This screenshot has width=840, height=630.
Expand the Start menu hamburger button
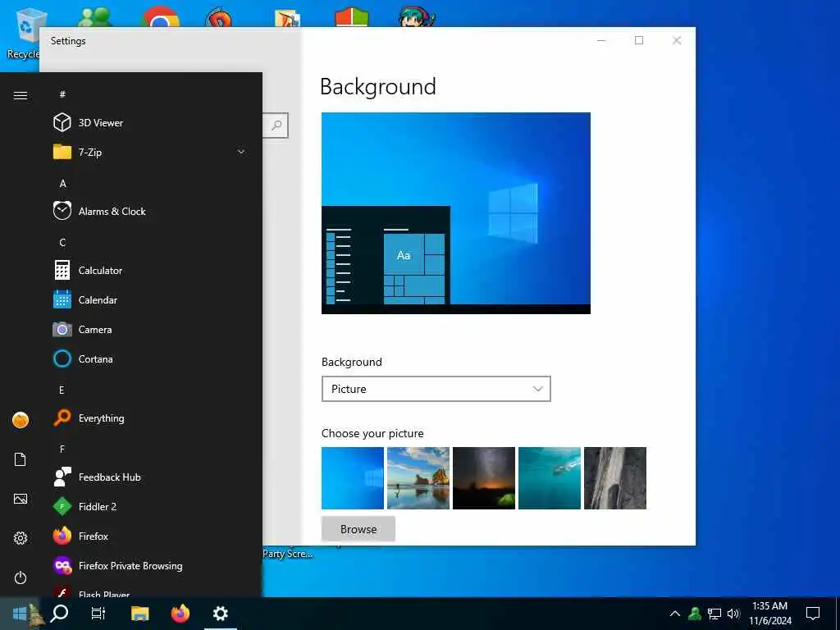point(21,95)
